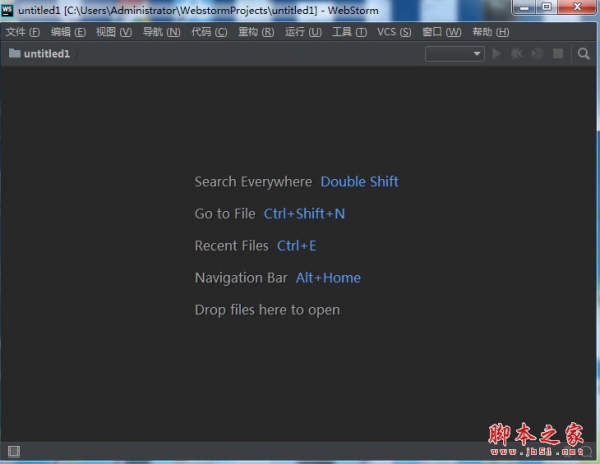Click the untitled1 project breadcrumb
The image size is (600, 464).
pyautogui.click(x=47, y=54)
